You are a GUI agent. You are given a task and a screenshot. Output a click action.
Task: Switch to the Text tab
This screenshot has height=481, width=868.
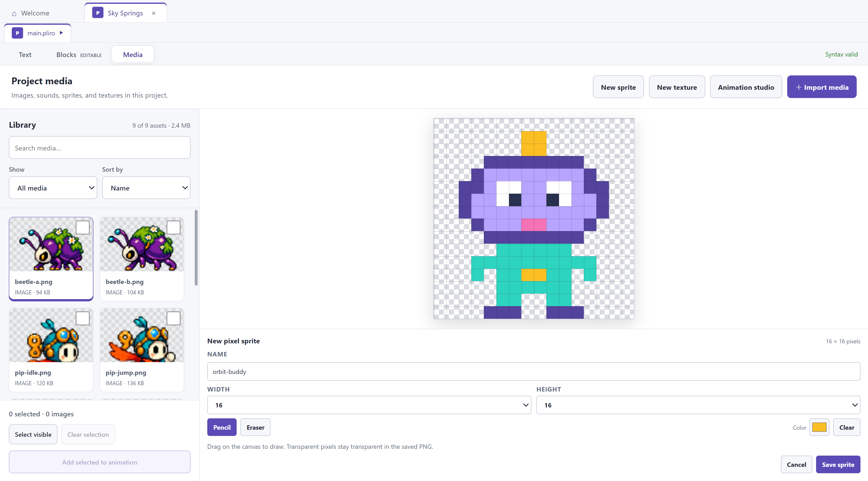click(x=25, y=55)
